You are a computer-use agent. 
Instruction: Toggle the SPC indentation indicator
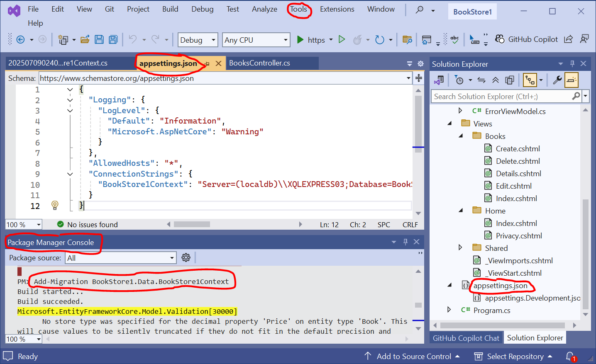click(384, 225)
